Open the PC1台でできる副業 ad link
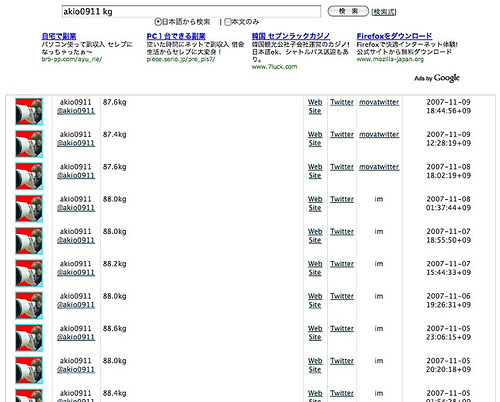The image size is (500, 402). [176, 36]
